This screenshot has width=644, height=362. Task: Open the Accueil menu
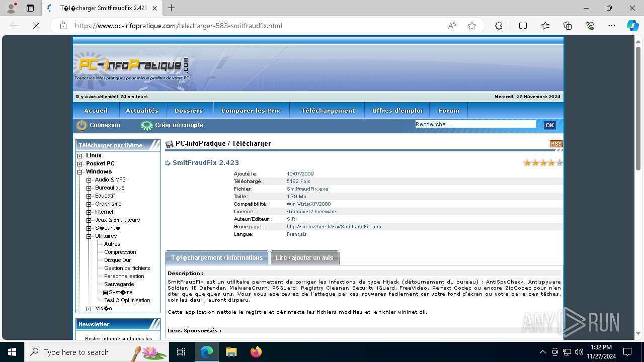tap(96, 111)
